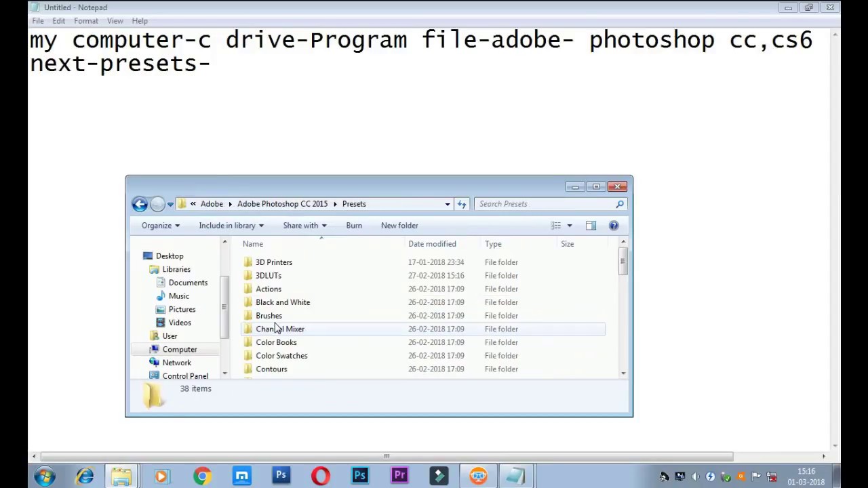The height and width of the screenshot is (488, 868).
Task: Select Control Panel in navigation pane
Action: tap(185, 376)
